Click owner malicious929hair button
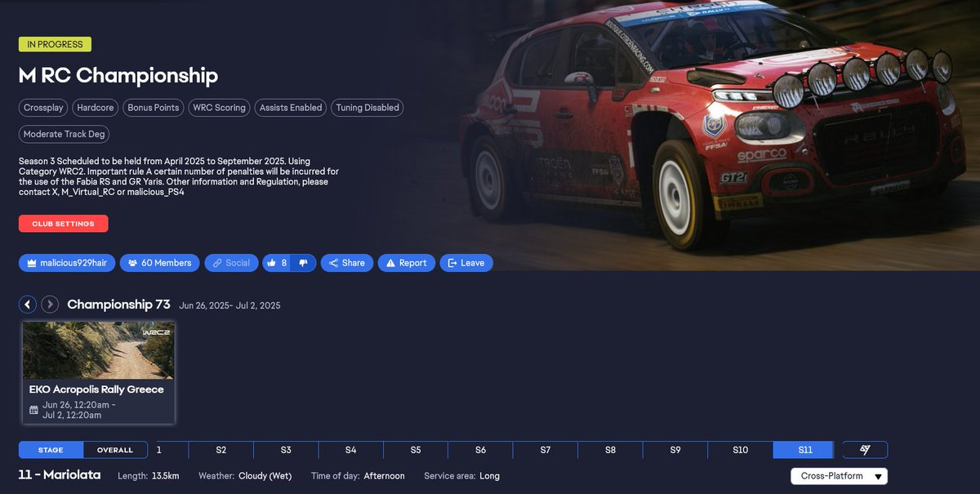 click(67, 263)
